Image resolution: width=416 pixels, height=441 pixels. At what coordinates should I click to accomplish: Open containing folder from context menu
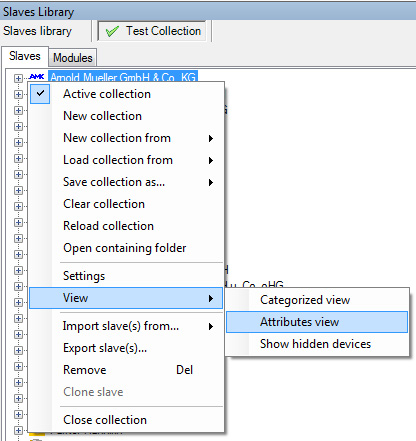(126, 248)
